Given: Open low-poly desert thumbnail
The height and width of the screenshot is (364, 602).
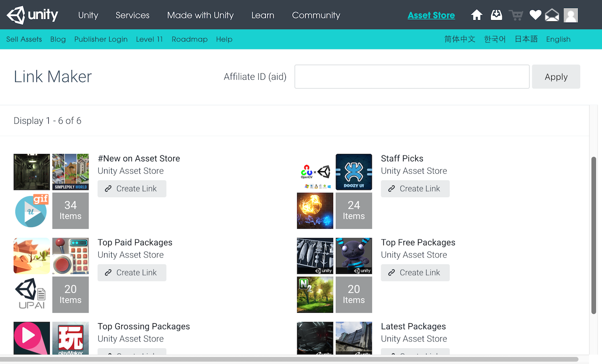Looking at the screenshot, I should pyautogui.click(x=31, y=256).
